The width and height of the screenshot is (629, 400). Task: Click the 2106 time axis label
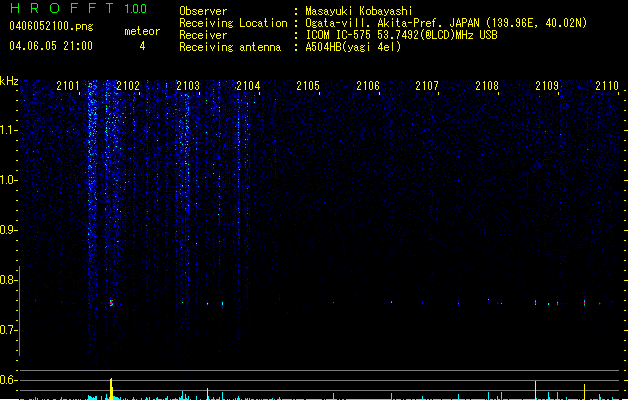[368, 86]
